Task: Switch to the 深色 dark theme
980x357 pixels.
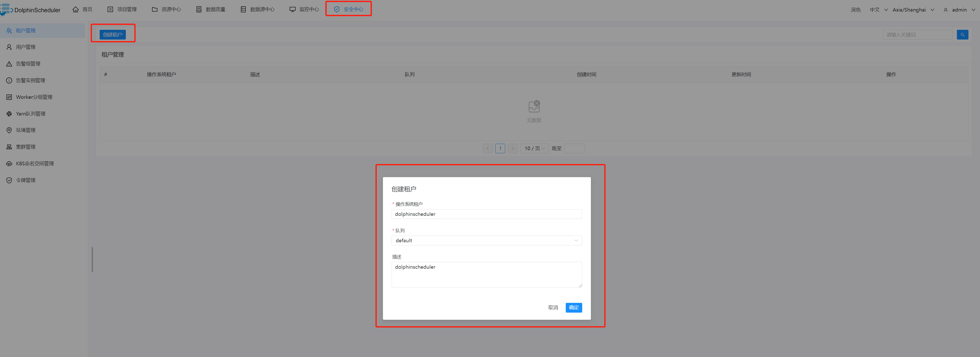Action: [x=856, y=10]
